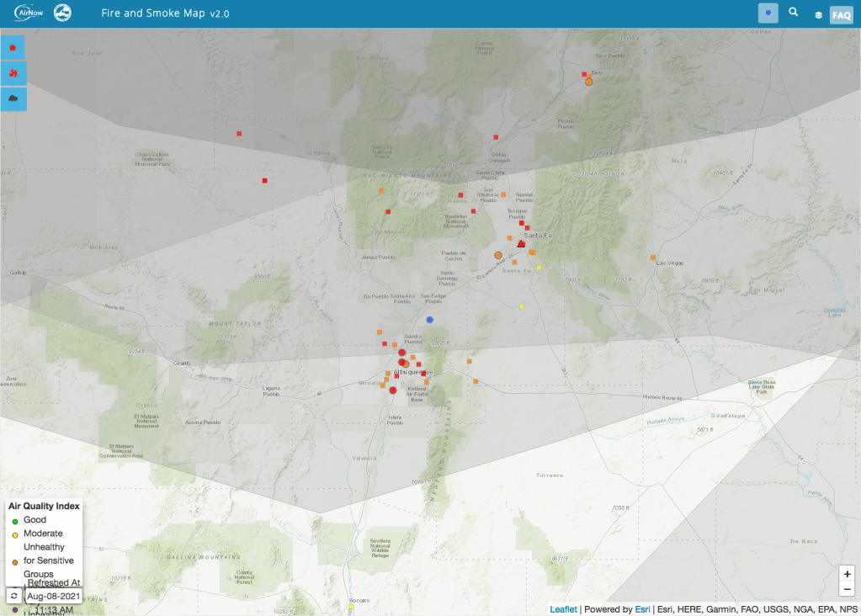Open the search magnifier in header
The image size is (861, 616).
tap(793, 13)
